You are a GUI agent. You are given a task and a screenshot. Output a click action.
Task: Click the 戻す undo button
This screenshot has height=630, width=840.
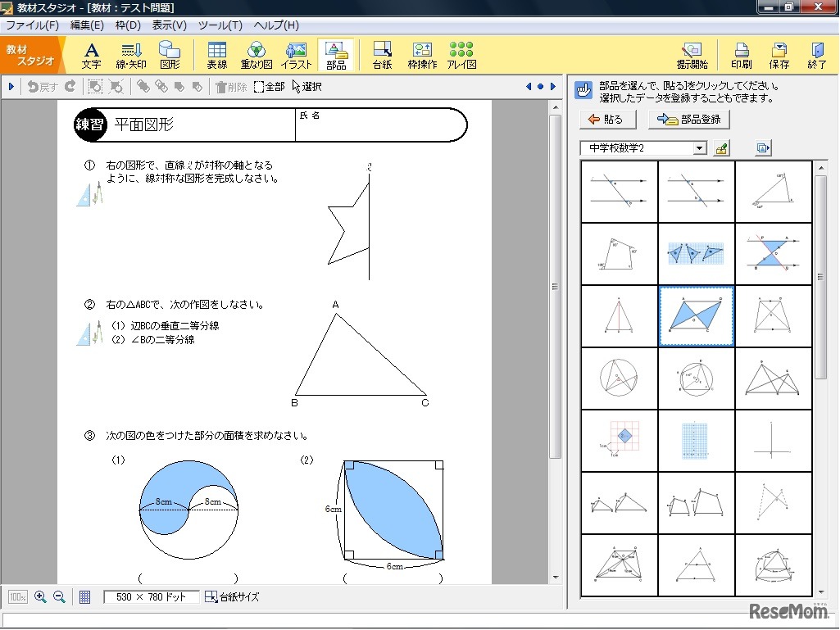pos(43,86)
